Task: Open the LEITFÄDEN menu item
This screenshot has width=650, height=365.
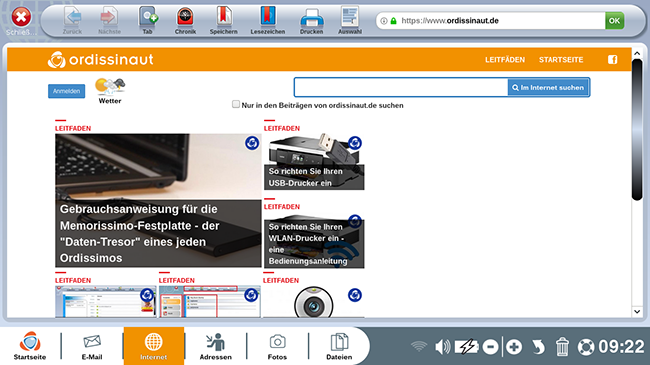Action: click(x=505, y=60)
